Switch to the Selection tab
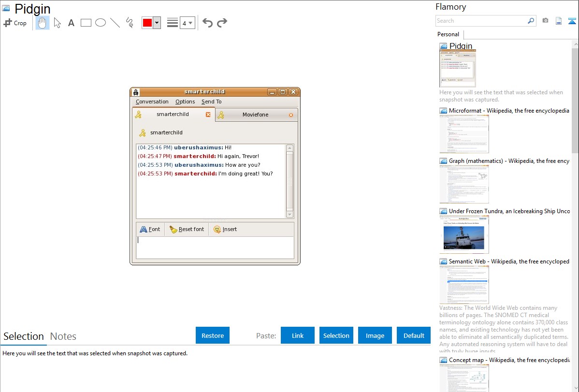Screen dimensions: 579x392 coord(24,336)
